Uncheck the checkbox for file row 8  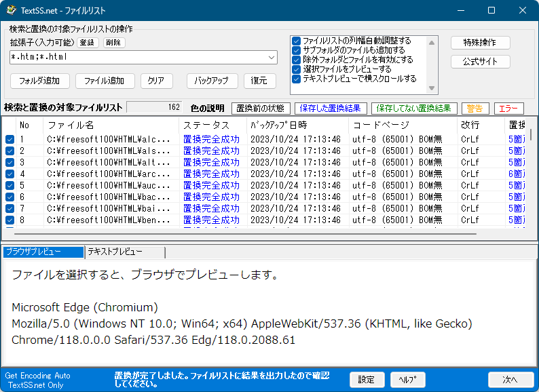[x=10, y=220]
